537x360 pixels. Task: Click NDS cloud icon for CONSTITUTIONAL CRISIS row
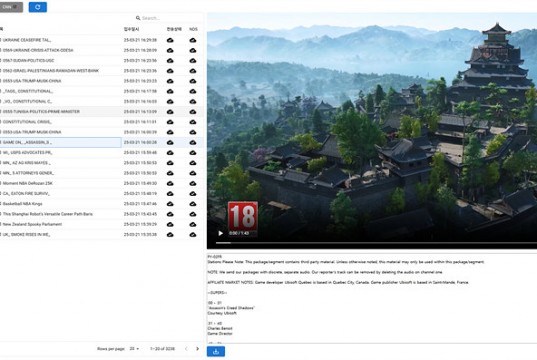pyautogui.click(x=193, y=122)
